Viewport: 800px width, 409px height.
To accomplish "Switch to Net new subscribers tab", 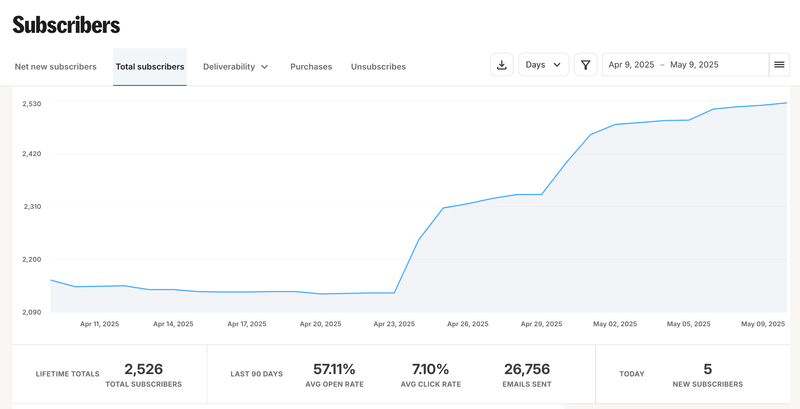I will (x=56, y=67).
